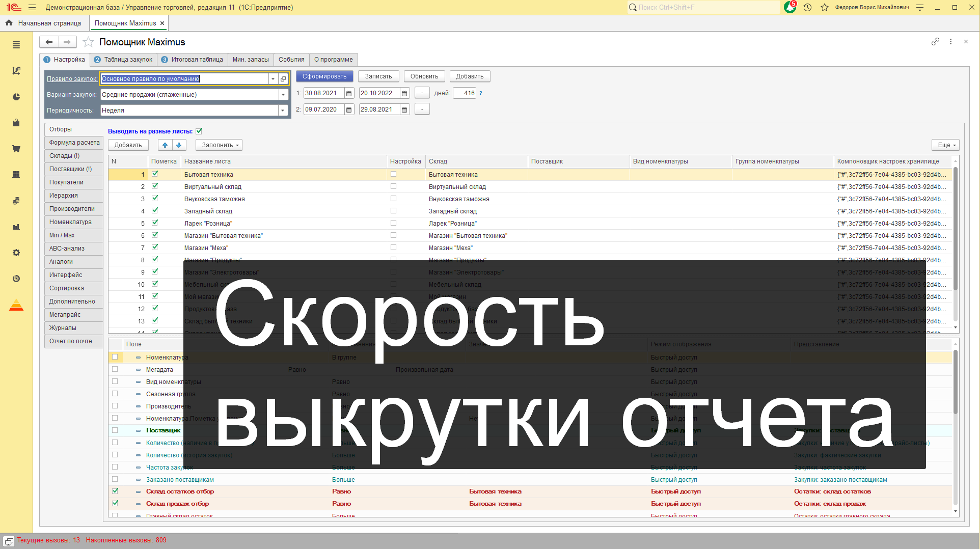Open the form's three-dot more menu
Image resolution: width=980 pixels, height=549 pixels.
(950, 42)
